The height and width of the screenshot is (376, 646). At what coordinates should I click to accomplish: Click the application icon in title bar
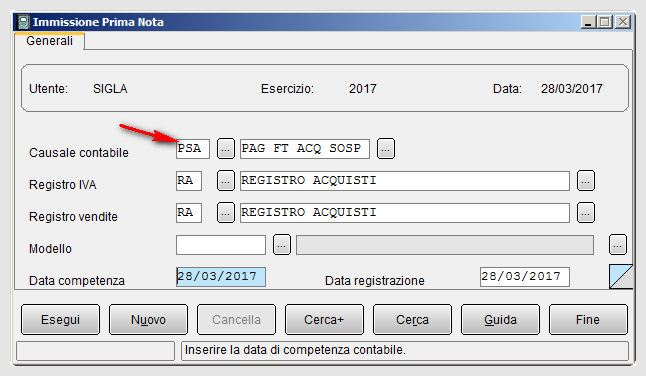pos(23,22)
